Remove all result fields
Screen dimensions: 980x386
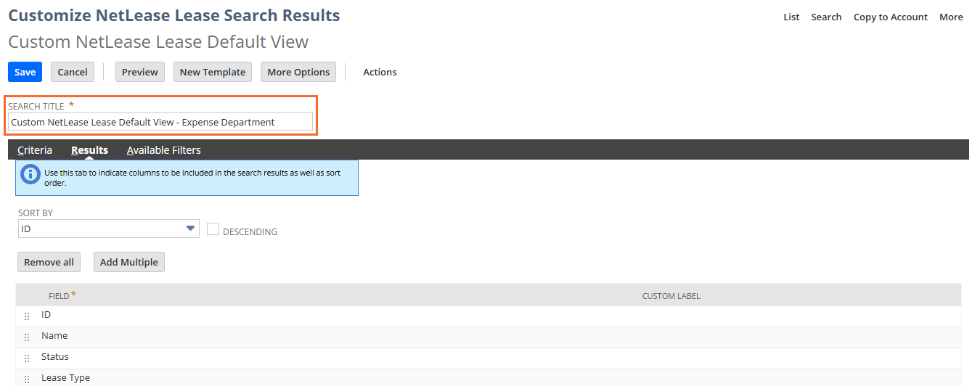49,262
